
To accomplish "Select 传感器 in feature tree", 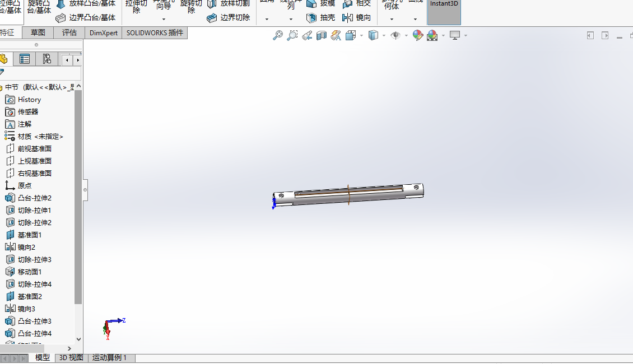I will (22, 112).
